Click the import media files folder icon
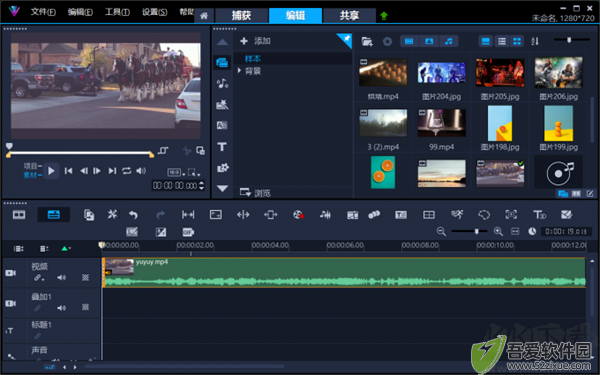 click(367, 41)
